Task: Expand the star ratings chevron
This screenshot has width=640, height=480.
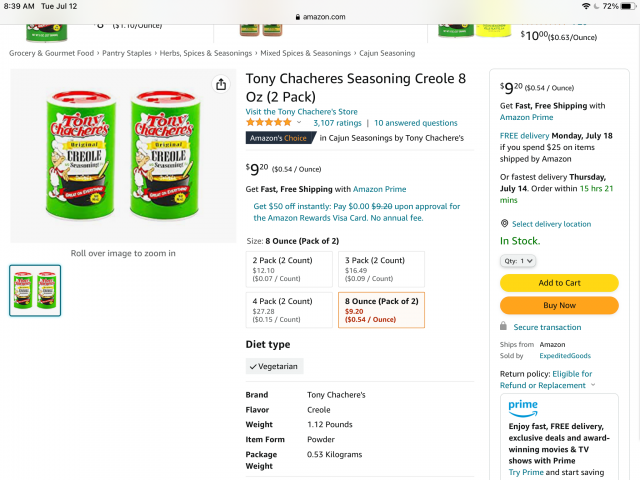Action: pyautogui.click(x=299, y=122)
